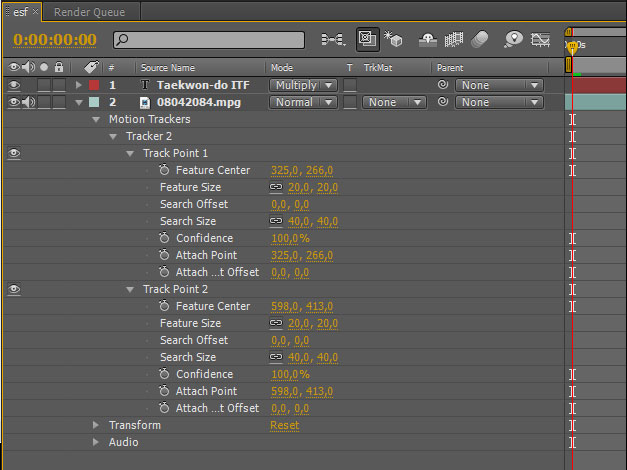Mute audio of the 08042084.mpg layer
Image resolution: width=627 pixels, height=470 pixels.
pyautogui.click(x=28, y=102)
